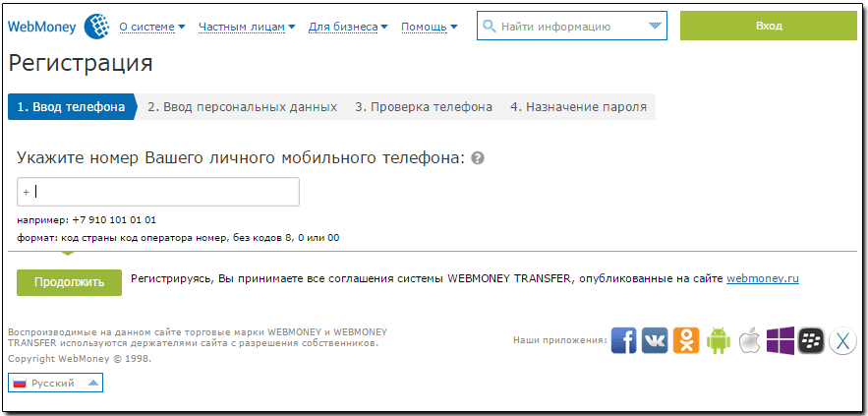This screenshot has height=416, width=868.
Task: Open the VK app icon
Action: (x=656, y=340)
